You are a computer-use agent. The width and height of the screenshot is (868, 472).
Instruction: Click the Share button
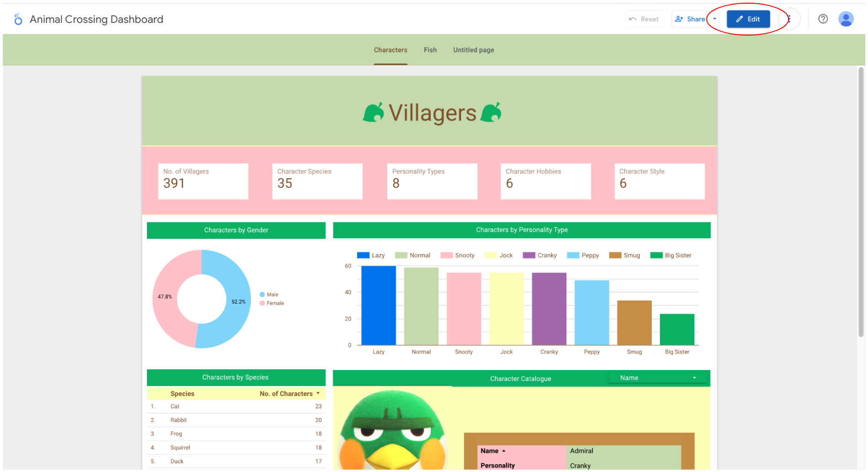tap(690, 19)
